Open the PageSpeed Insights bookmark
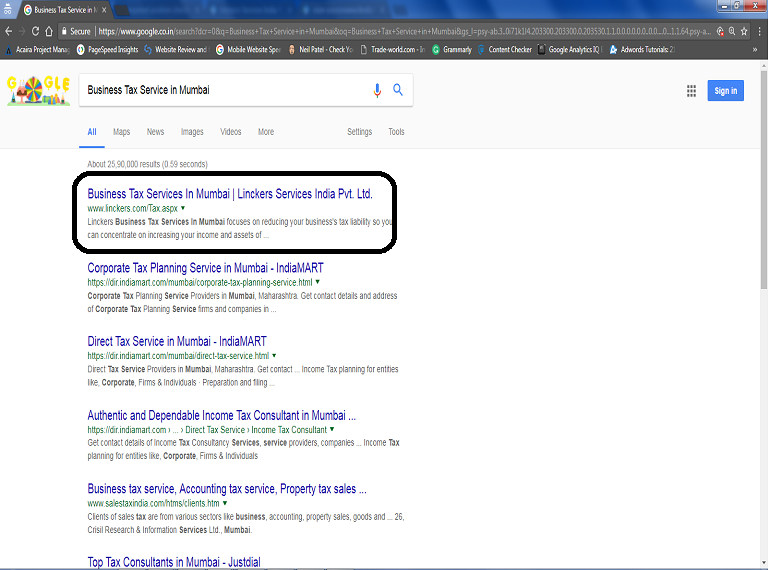This screenshot has width=770, height=570. (x=108, y=50)
